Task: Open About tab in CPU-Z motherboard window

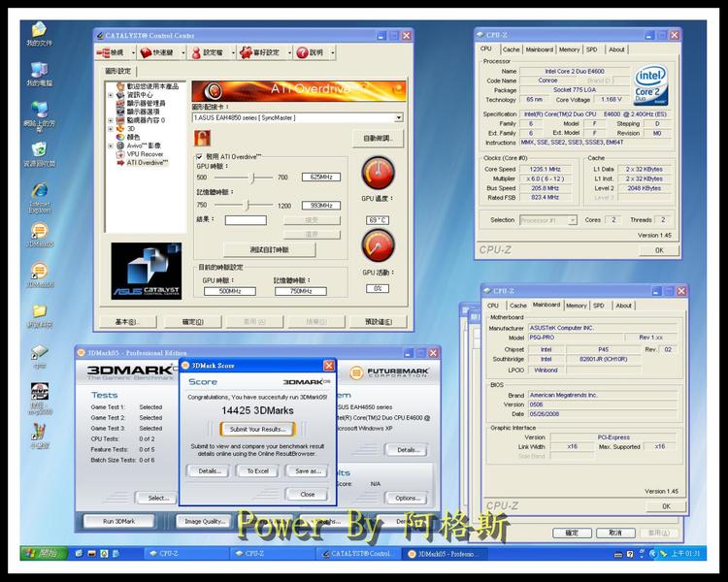Action: [623, 306]
